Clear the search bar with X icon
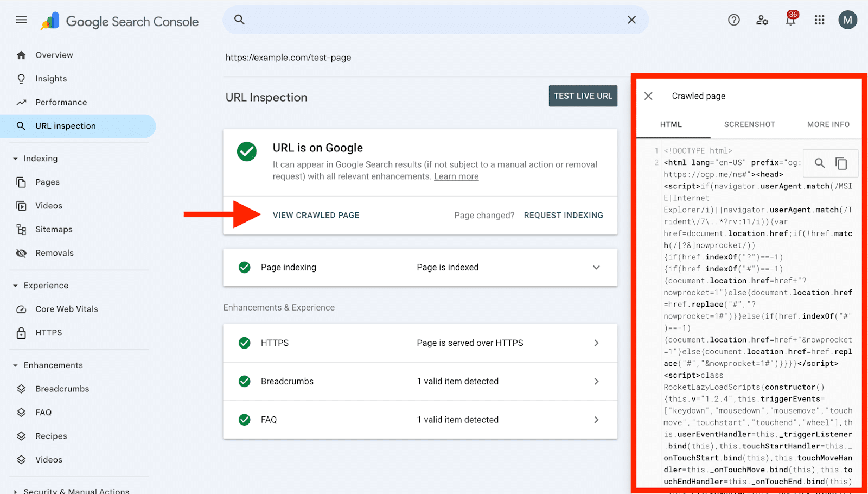Image resolution: width=868 pixels, height=494 pixels. pos(631,20)
